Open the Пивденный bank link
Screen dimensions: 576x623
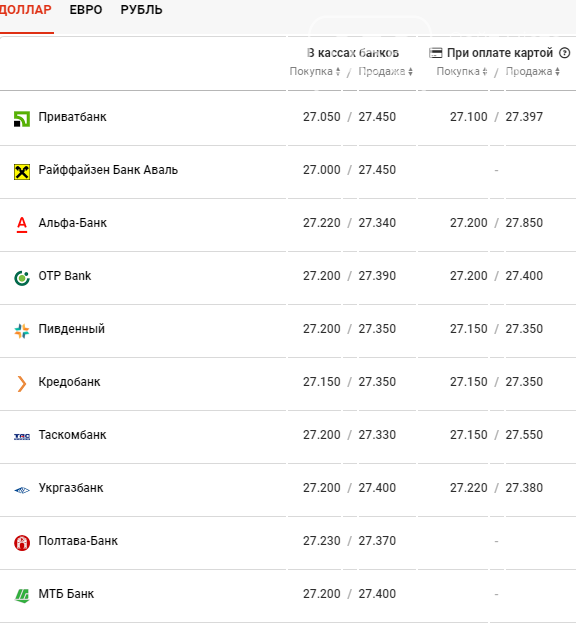pos(72,329)
